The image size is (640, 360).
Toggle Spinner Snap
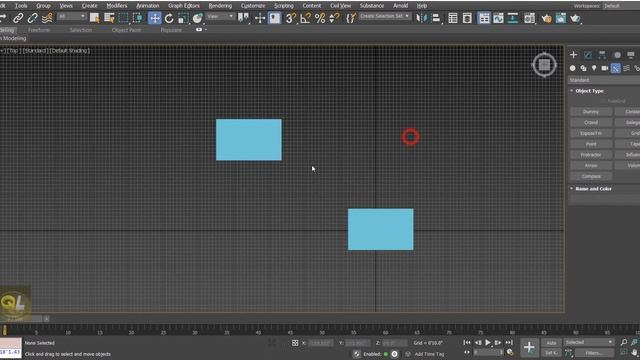[x=334, y=18]
